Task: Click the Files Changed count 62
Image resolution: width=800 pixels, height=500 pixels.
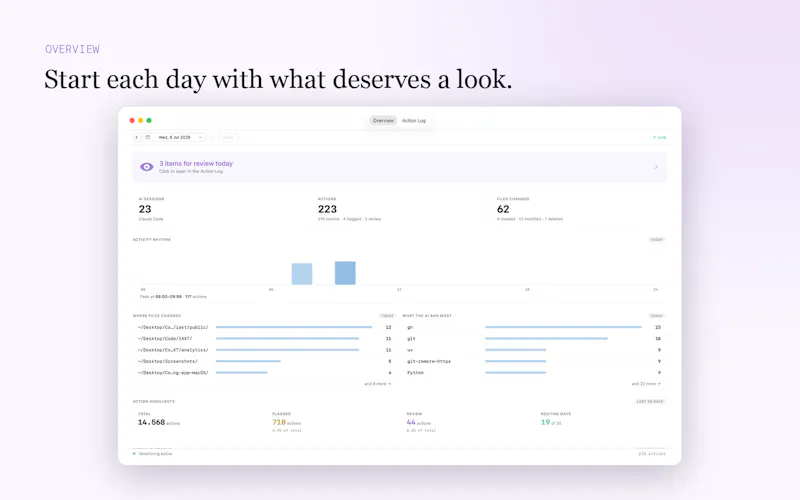Action: pos(503,209)
